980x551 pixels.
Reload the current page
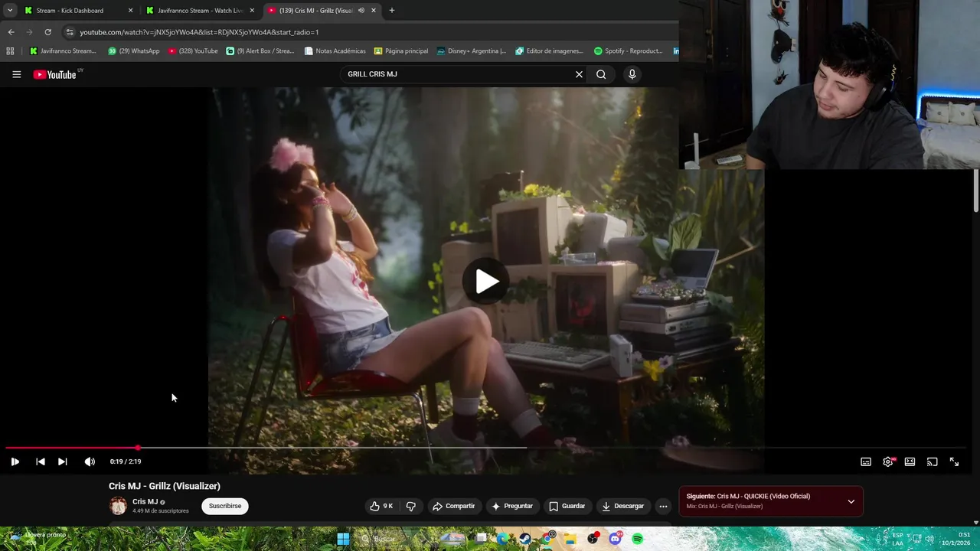47,32
